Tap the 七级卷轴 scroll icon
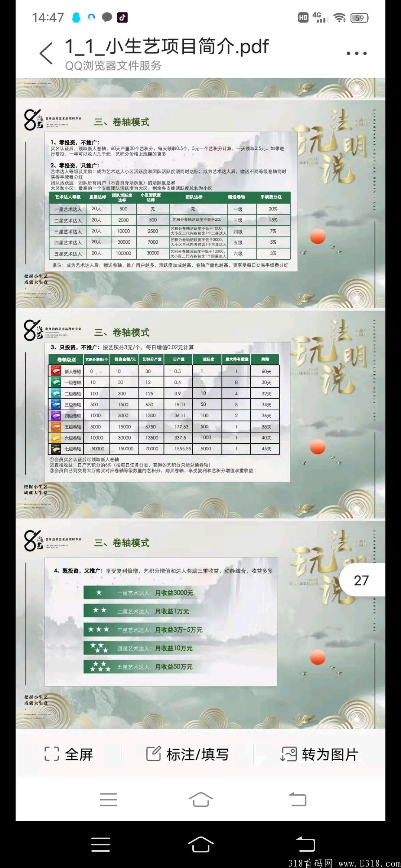Screen dimensions: 401x868 click(56, 449)
